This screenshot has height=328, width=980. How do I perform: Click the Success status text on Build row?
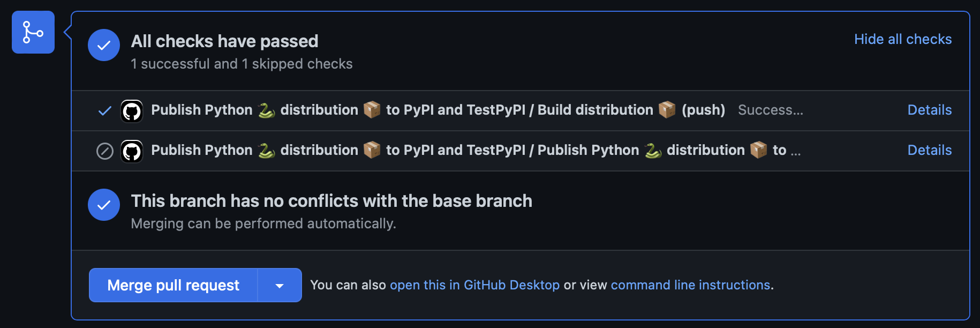pyautogui.click(x=771, y=110)
